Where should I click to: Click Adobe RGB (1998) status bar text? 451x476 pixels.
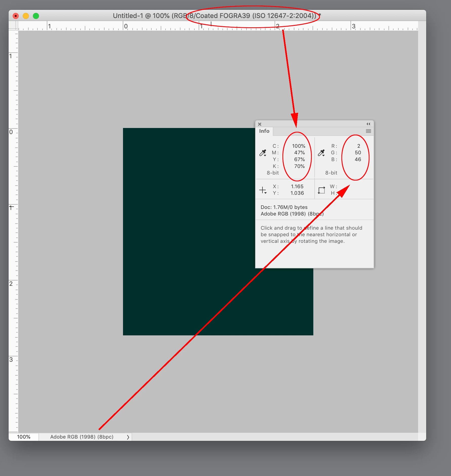(82, 437)
